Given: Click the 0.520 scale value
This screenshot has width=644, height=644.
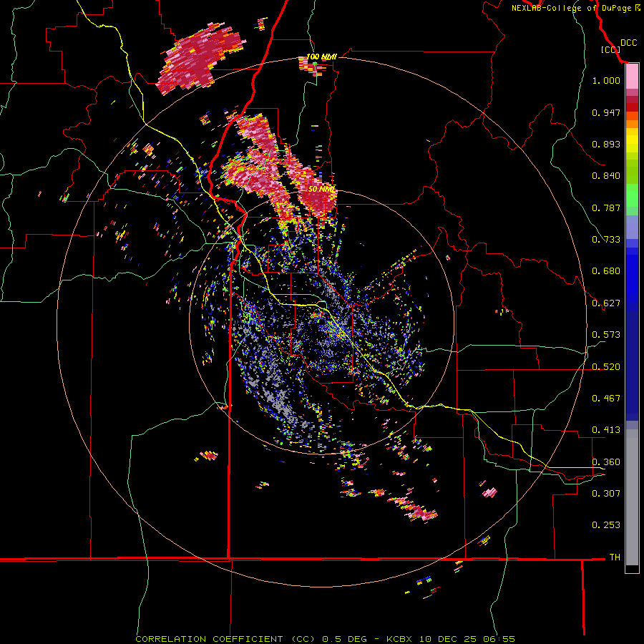Looking at the screenshot, I should (x=606, y=367).
